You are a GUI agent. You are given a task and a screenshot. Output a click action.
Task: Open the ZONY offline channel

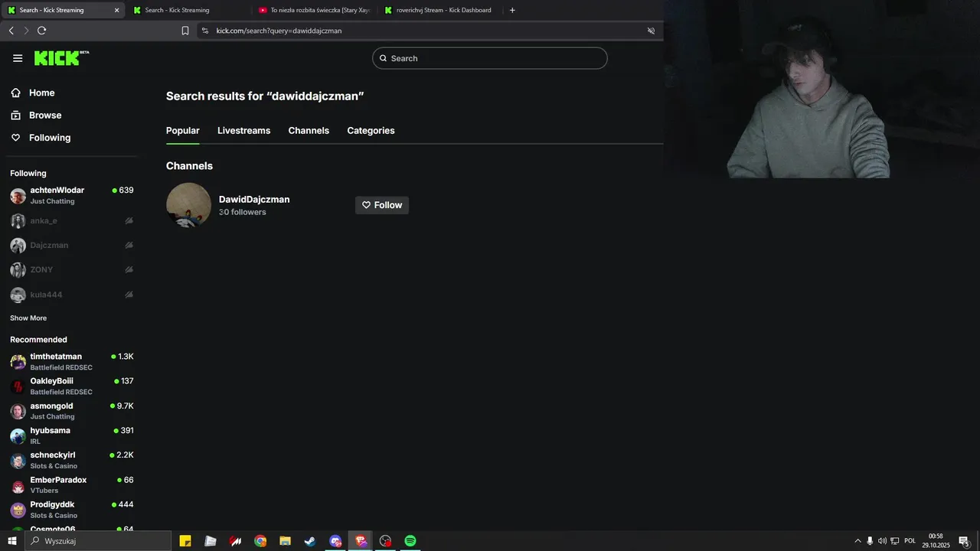point(72,270)
